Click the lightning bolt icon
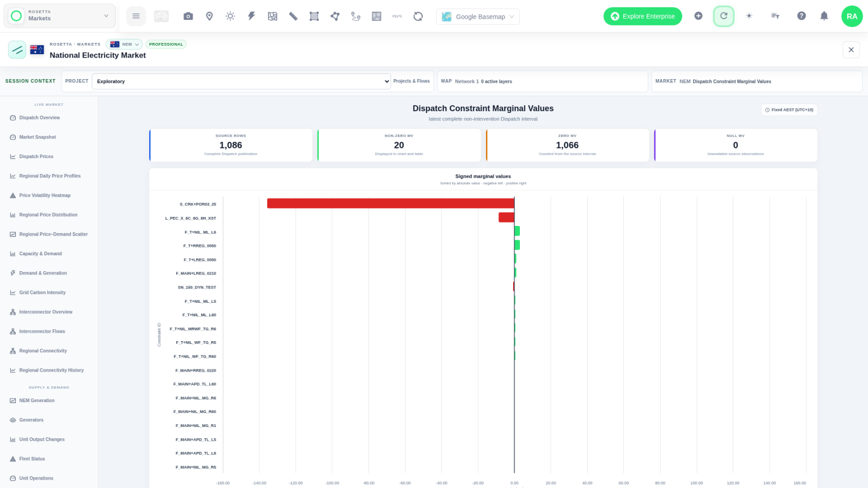This screenshot has width=868, height=488. click(251, 16)
